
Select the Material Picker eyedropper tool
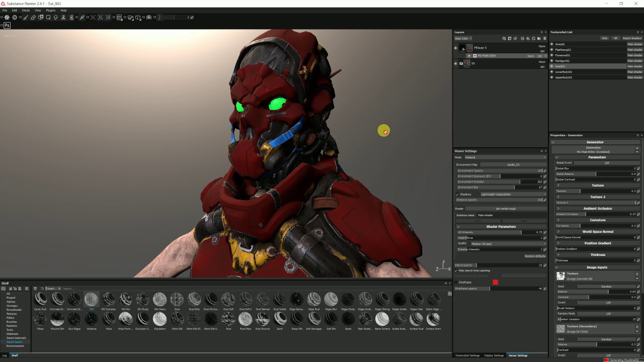coord(83,17)
